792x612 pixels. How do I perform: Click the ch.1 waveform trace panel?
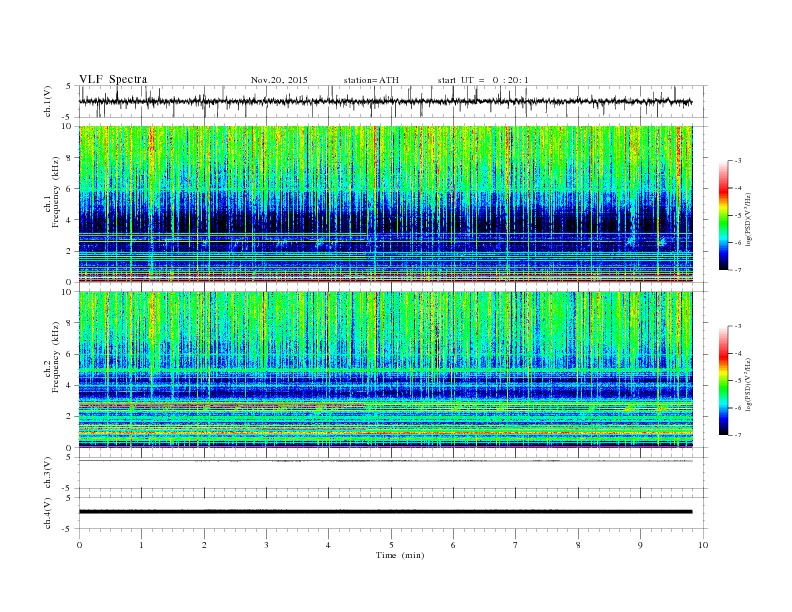[393, 101]
